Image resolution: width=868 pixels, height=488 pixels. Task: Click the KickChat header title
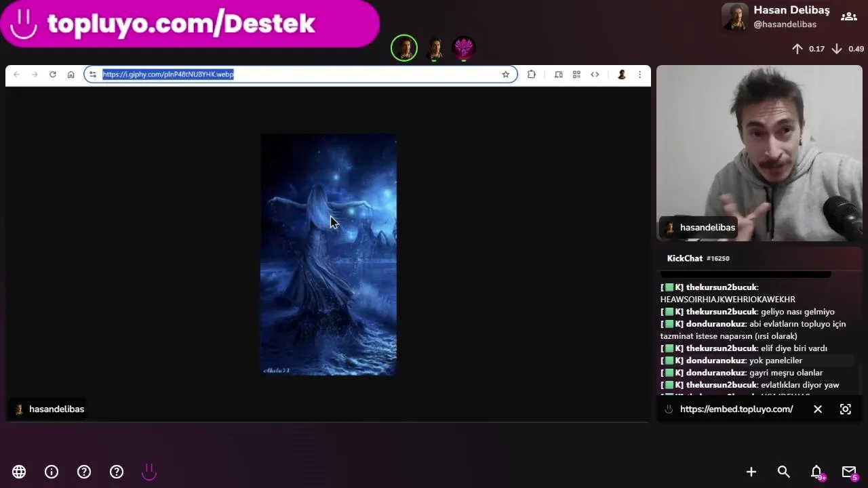[x=685, y=258]
